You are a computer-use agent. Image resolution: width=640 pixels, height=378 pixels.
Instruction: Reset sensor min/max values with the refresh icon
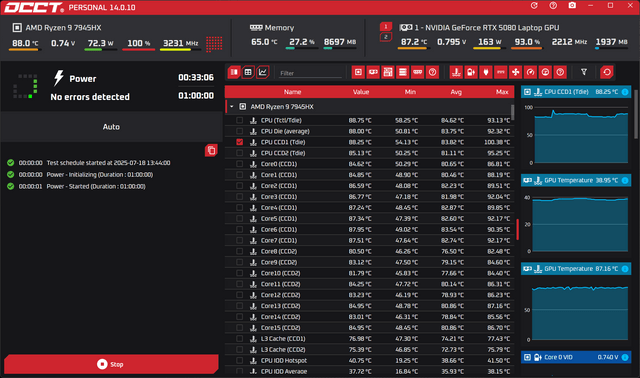(x=607, y=72)
